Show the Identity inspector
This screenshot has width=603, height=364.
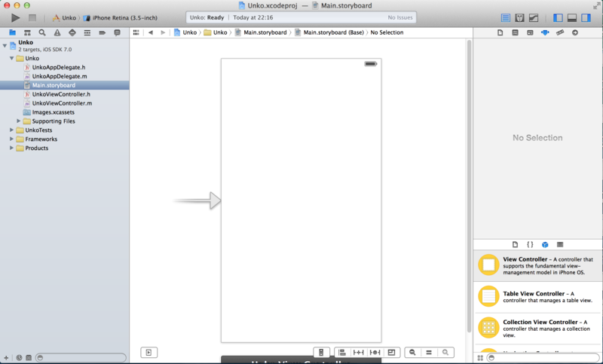point(530,32)
